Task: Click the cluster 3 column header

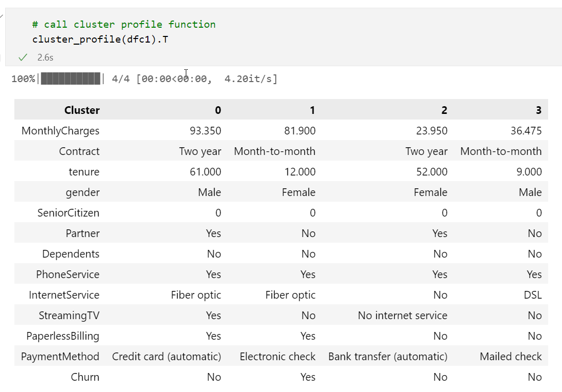Action: pyautogui.click(x=538, y=110)
